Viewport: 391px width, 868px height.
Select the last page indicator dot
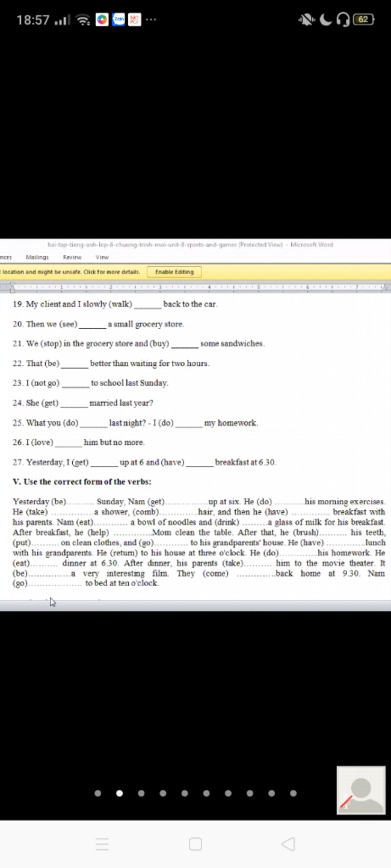pyautogui.click(x=293, y=793)
